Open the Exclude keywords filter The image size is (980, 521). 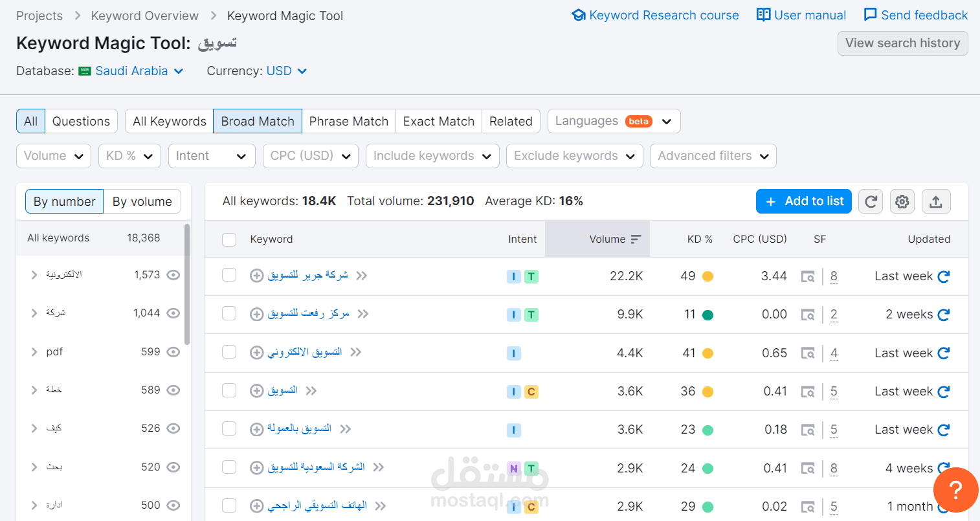(x=575, y=156)
